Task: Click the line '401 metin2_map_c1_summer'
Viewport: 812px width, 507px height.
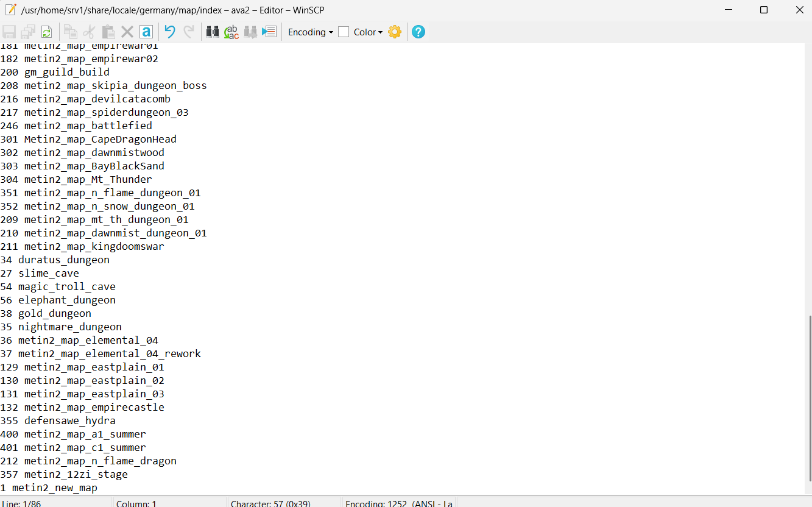Action: [73, 447]
